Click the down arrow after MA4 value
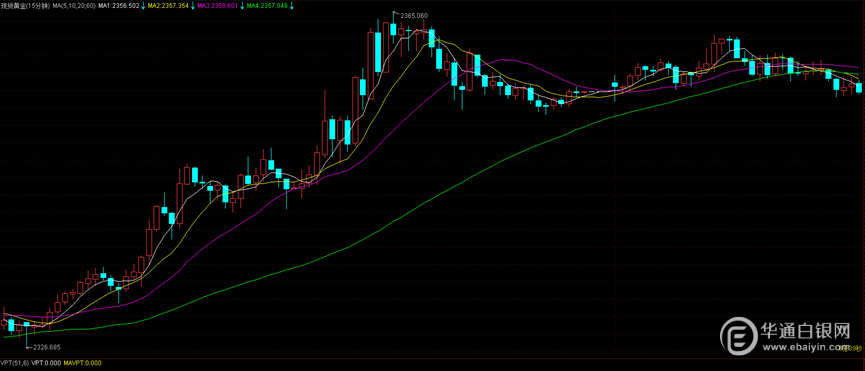The width and height of the screenshot is (865, 371). [x=292, y=5]
